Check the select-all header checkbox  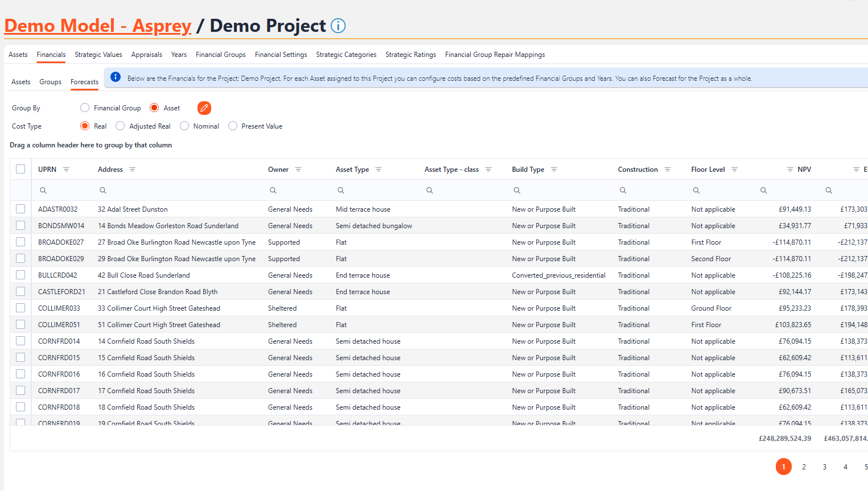click(x=20, y=169)
